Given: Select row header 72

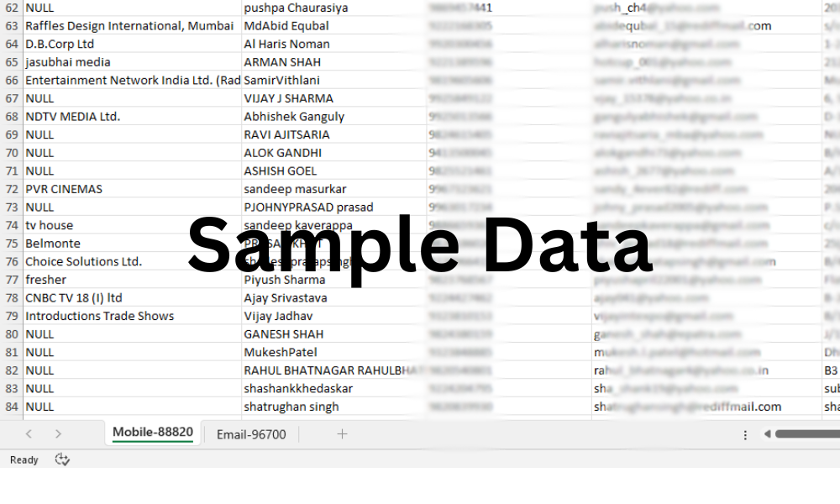Looking at the screenshot, I should pyautogui.click(x=12, y=189).
